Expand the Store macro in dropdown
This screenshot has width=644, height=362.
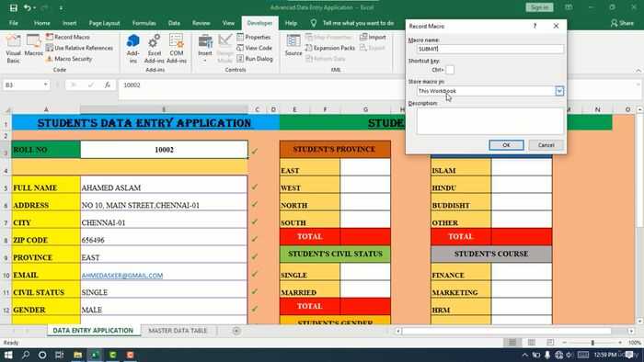(559, 91)
